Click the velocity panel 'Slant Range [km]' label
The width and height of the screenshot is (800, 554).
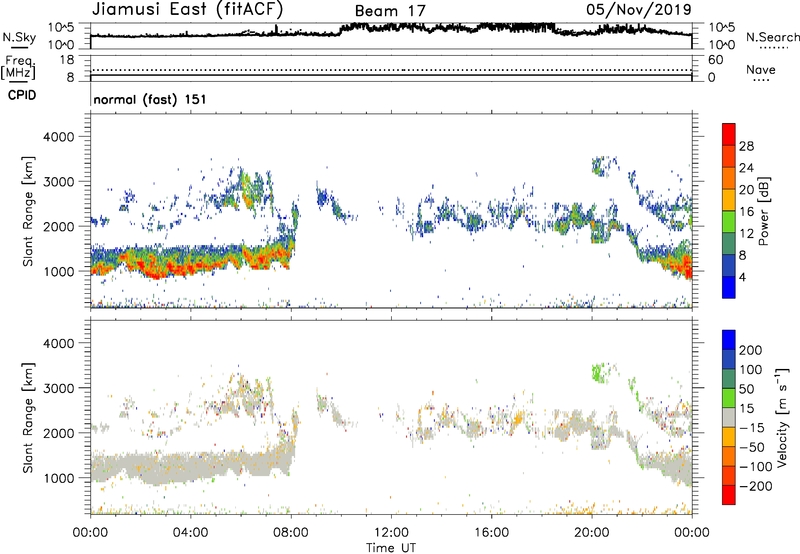click(28, 418)
